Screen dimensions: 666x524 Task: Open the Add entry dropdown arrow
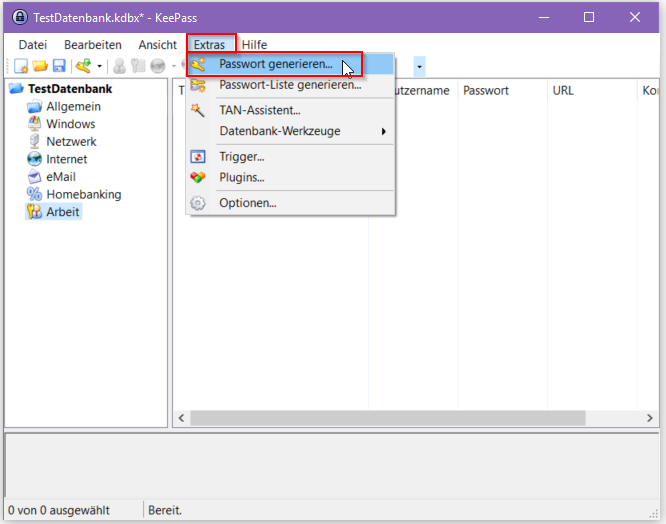point(99,66)
